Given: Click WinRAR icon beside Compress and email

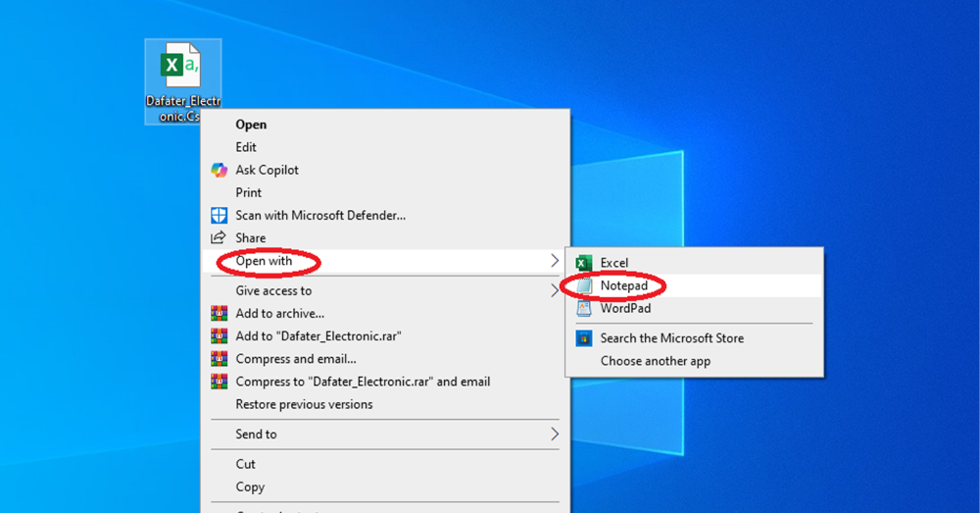Looking at the screenshot, I should (219, 359).
